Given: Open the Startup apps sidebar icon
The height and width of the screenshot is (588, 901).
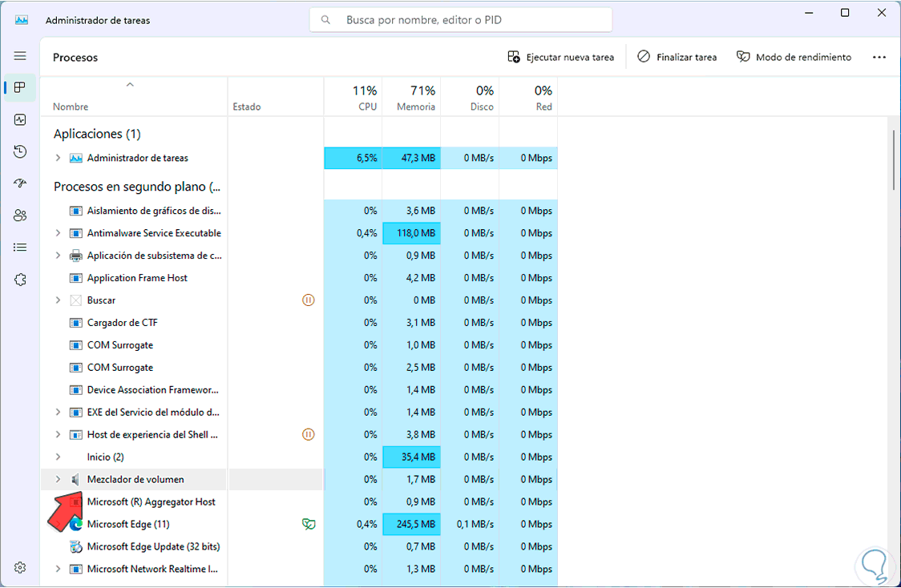Looking at the screenshot, I should tap(20, 183).
